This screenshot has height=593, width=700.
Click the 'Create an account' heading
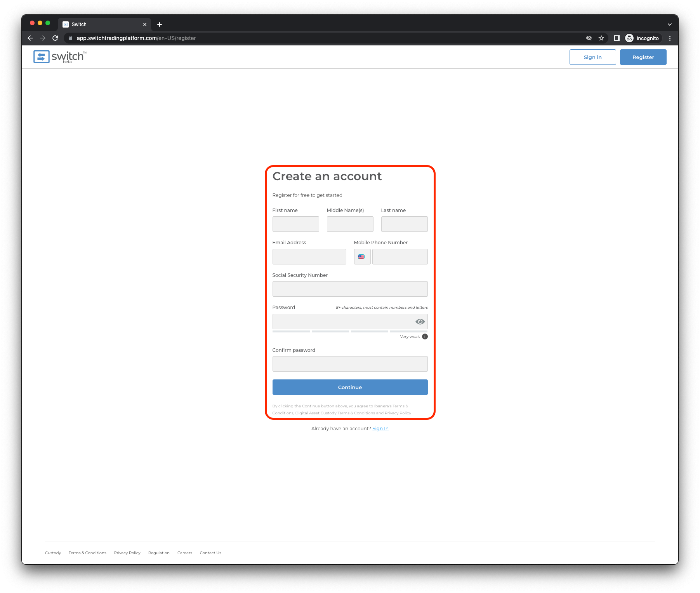click(327, 176)
